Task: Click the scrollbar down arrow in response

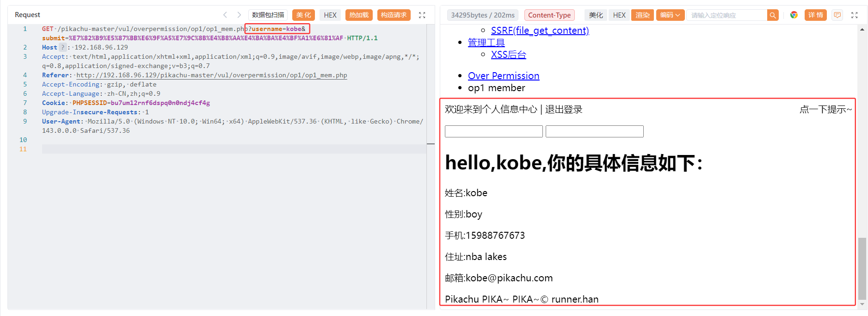Action: 862,304
